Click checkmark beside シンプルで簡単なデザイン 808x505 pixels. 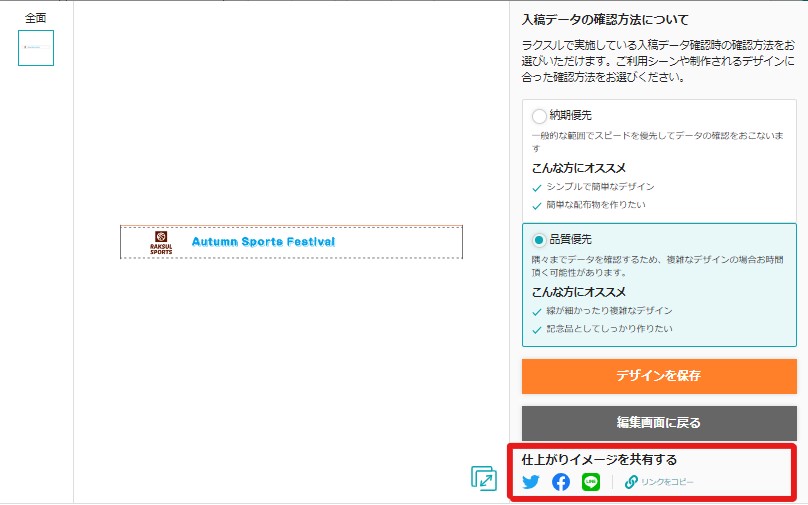[536, 188]
